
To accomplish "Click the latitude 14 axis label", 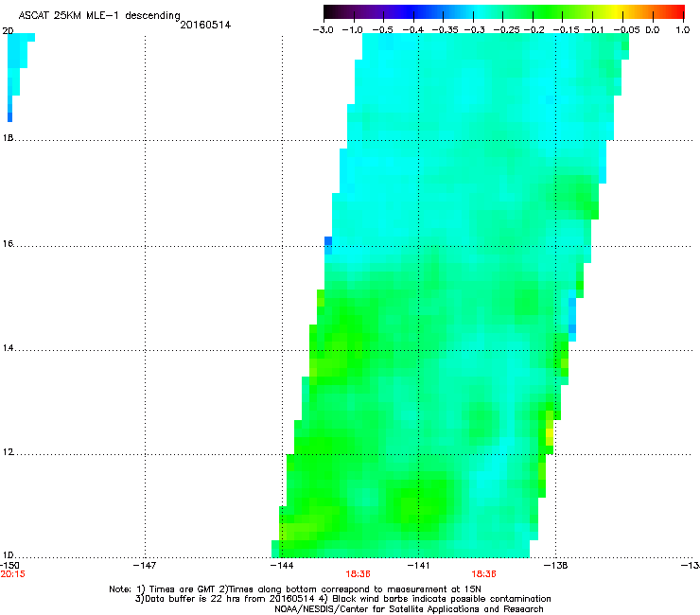I will click(8, 348).
